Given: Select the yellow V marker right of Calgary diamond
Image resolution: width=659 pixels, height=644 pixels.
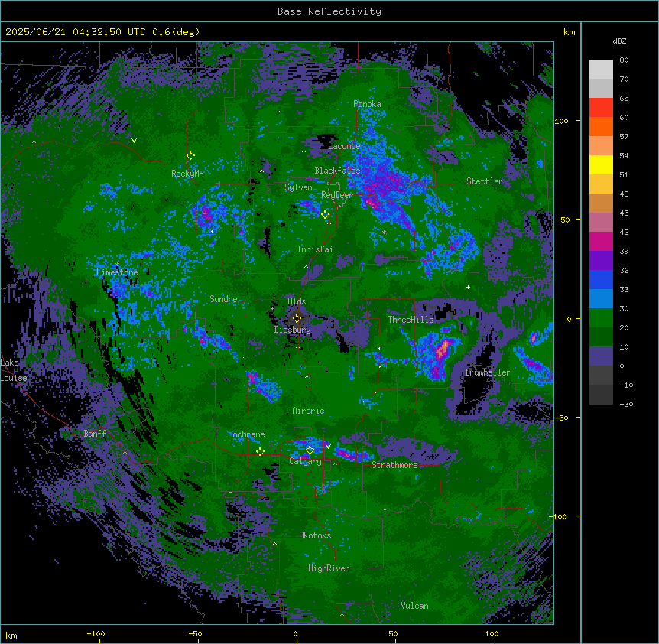Looking at the screenshot, I should tap(328, 447).
